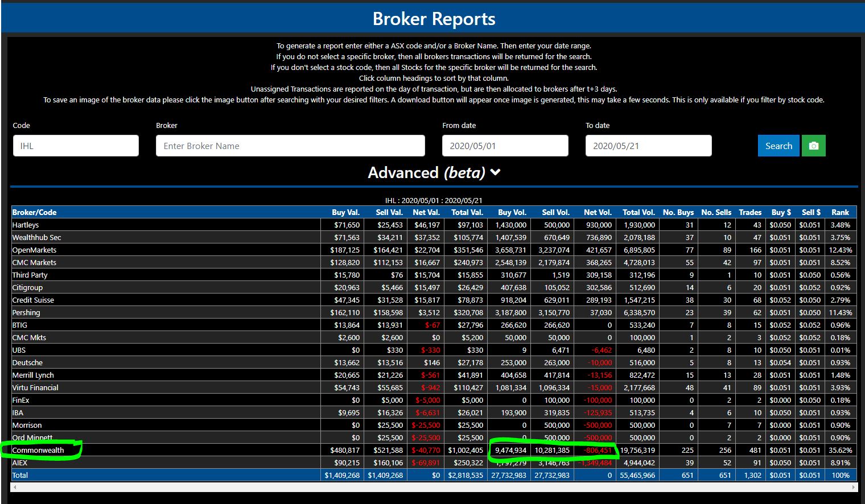The width and height of the screenshot is (865, 504).
Task: Click Total trades value 1,302
Action: (x=752, y=475)
